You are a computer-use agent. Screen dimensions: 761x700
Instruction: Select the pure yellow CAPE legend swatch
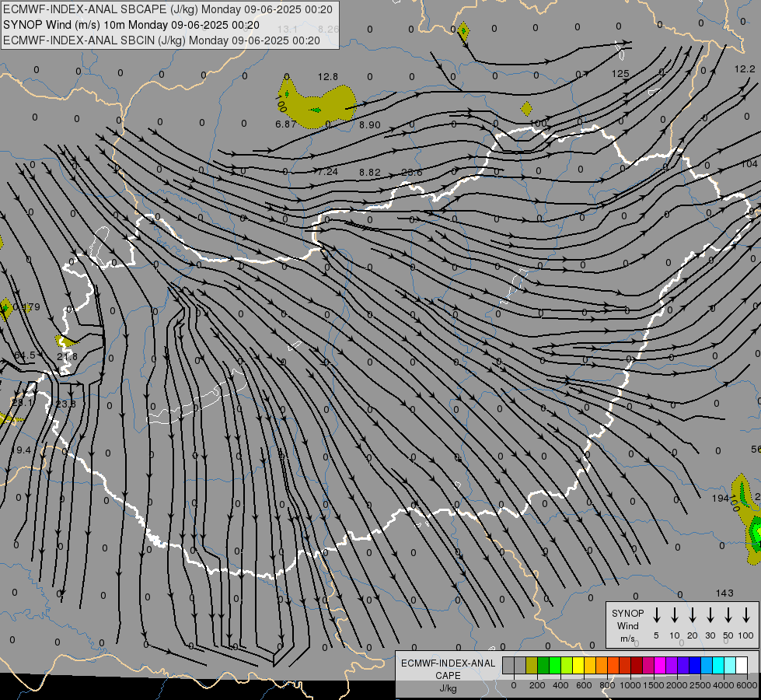click(x=578, y=665)
